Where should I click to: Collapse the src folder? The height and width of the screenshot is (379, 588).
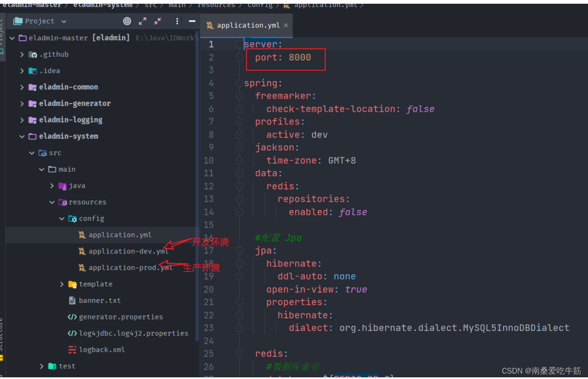32,153
